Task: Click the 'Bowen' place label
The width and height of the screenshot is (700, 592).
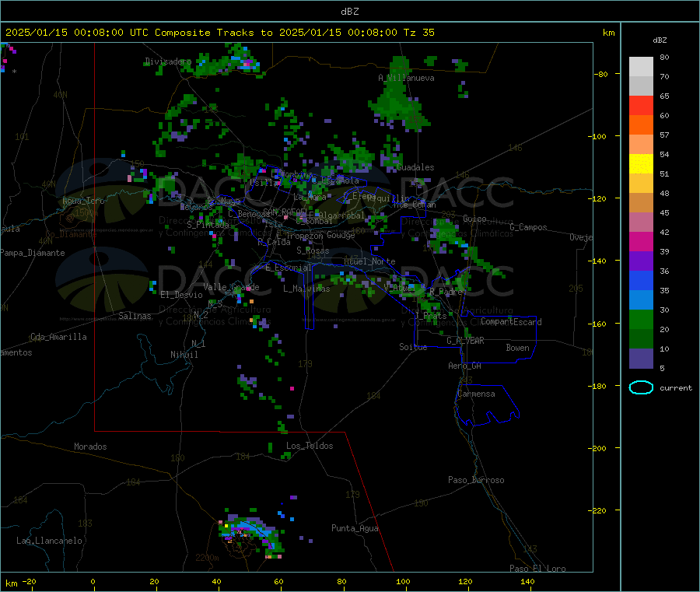Action: [517, 348]
